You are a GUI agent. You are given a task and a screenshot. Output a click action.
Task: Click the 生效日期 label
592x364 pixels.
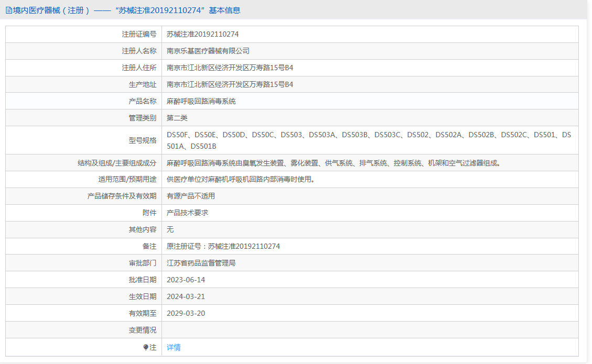coord(142,296)
